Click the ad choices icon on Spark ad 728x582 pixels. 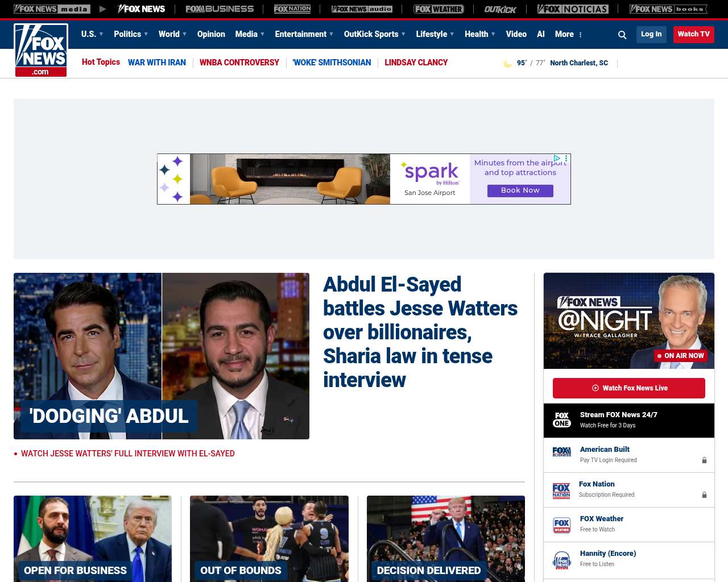tap(557, 159)
